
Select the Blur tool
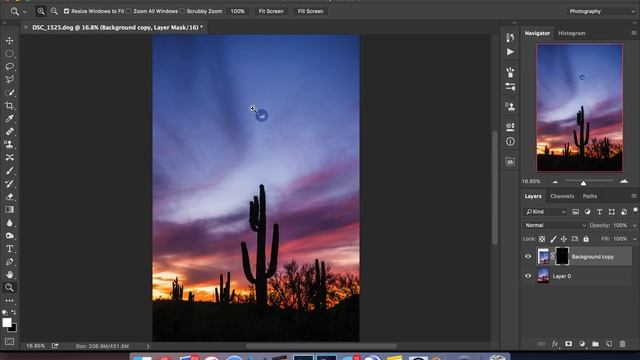[9, 223]
